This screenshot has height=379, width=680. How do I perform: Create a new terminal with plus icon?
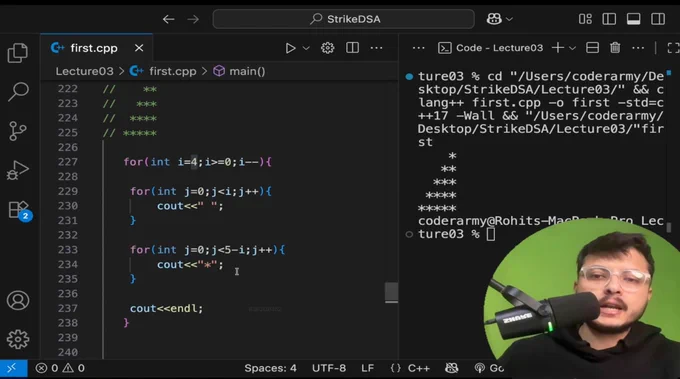click(x=558, y=48)
